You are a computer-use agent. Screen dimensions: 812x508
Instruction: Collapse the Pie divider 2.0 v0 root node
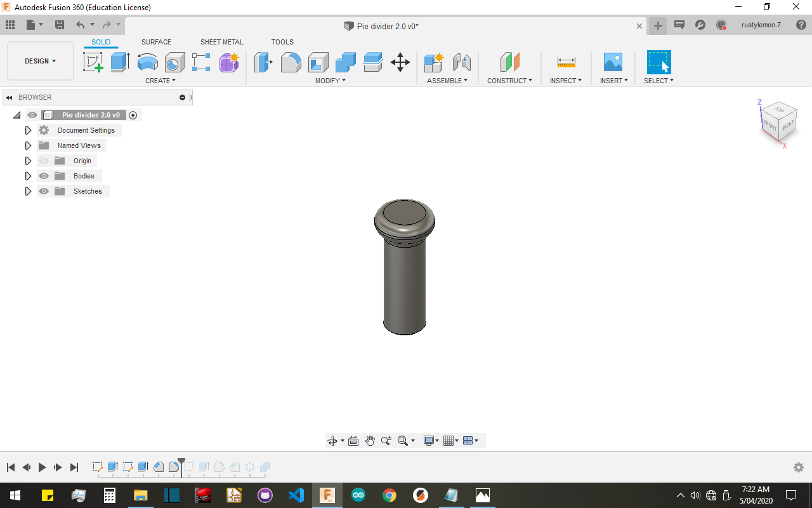point(16,115)
